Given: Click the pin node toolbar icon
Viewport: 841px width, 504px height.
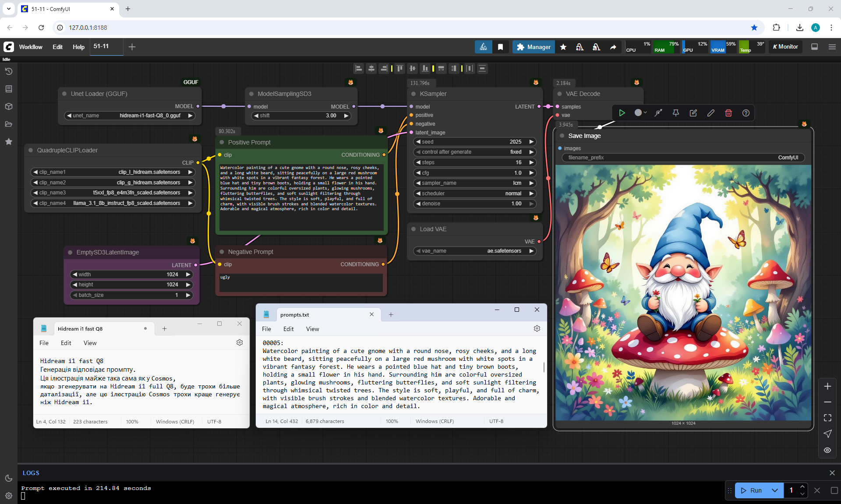Looking at the screenshot, I should 676,113.
